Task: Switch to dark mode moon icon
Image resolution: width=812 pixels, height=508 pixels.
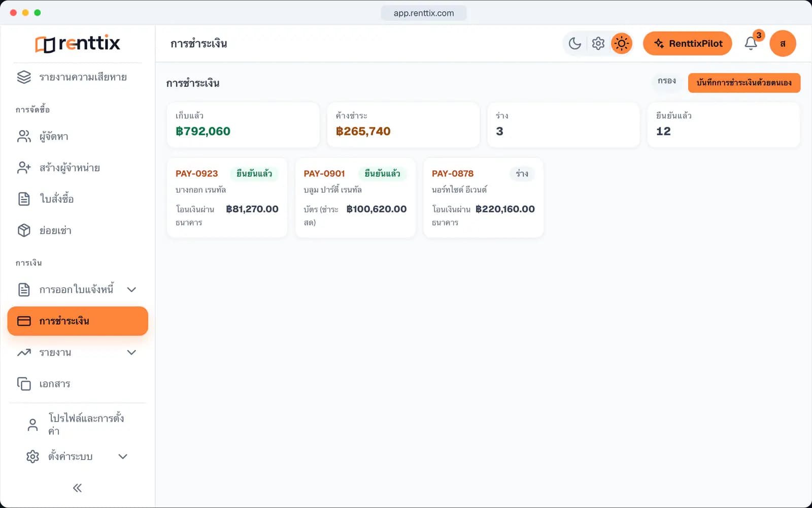Action: [x=574, y=44]
